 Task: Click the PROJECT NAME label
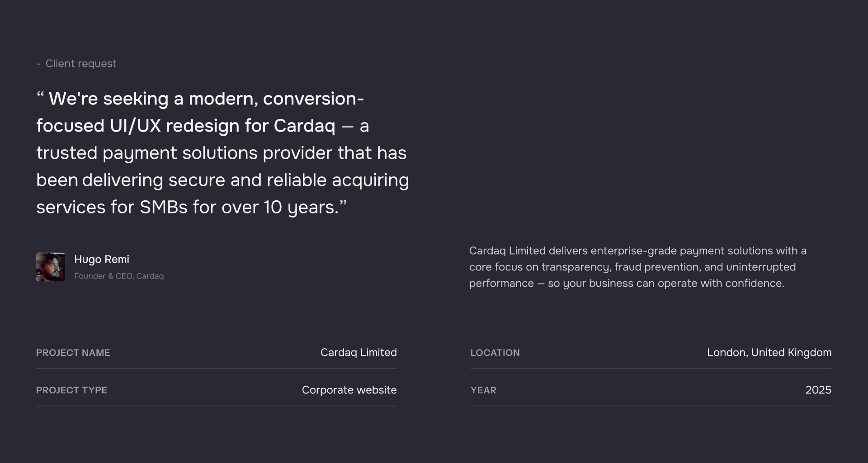73,353
